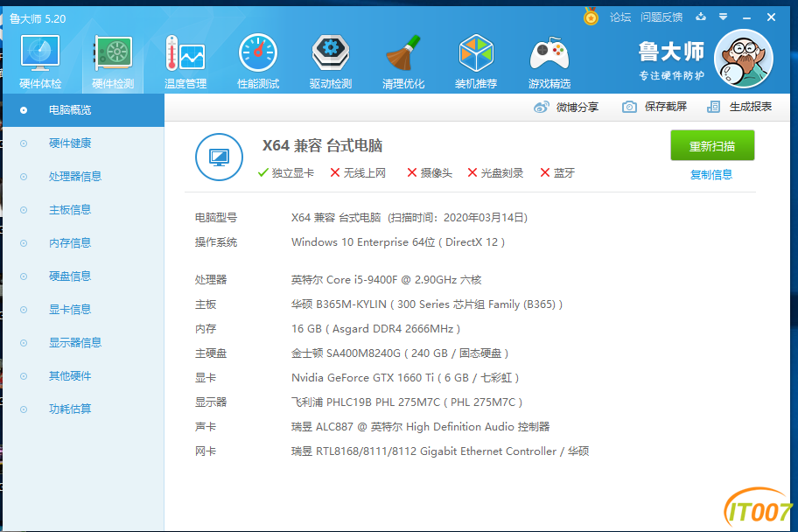
Task: Click the RTL8168 Gigabit Ethernet Controller value
Action: [x=440, y=451]
